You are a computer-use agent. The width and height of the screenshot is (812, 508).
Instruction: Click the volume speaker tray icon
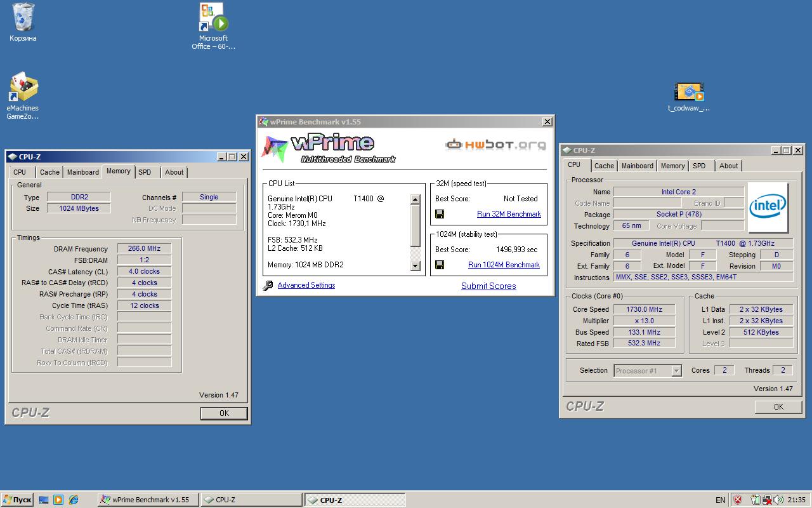click(x=778, y=500)
